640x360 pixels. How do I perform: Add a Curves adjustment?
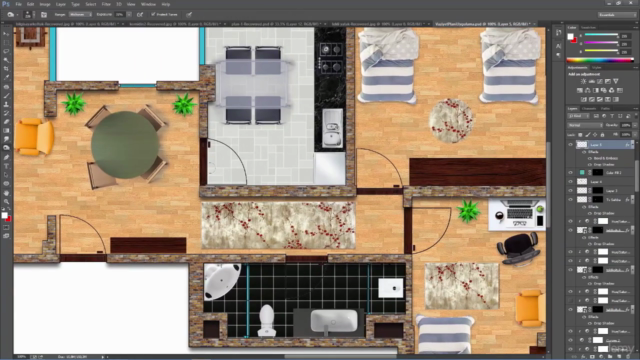tap(600, 82)
